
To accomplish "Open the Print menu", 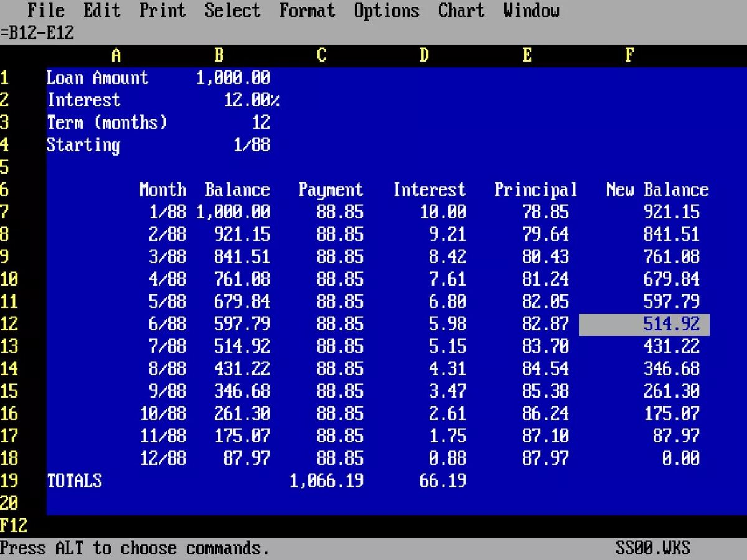I will tap(162, 10).
